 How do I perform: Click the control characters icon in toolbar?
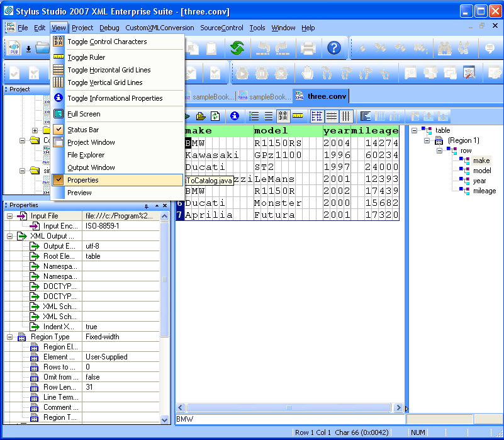283,116
